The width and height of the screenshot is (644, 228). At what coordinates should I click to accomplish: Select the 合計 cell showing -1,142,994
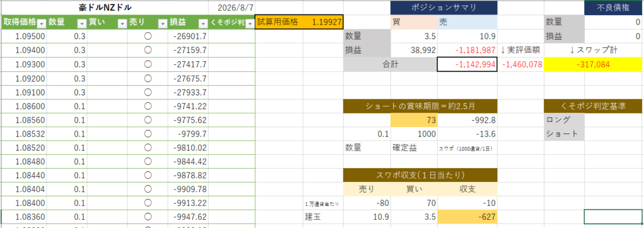pos(467,64)
